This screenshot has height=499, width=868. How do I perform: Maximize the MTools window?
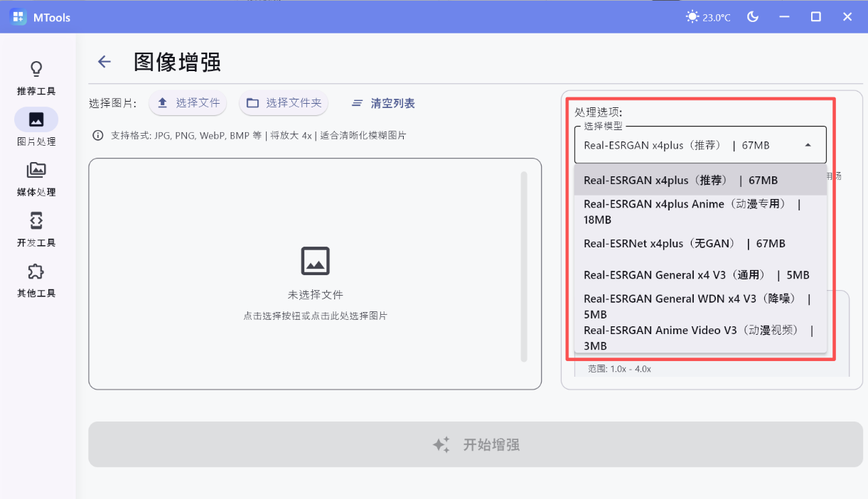point(816,17)
